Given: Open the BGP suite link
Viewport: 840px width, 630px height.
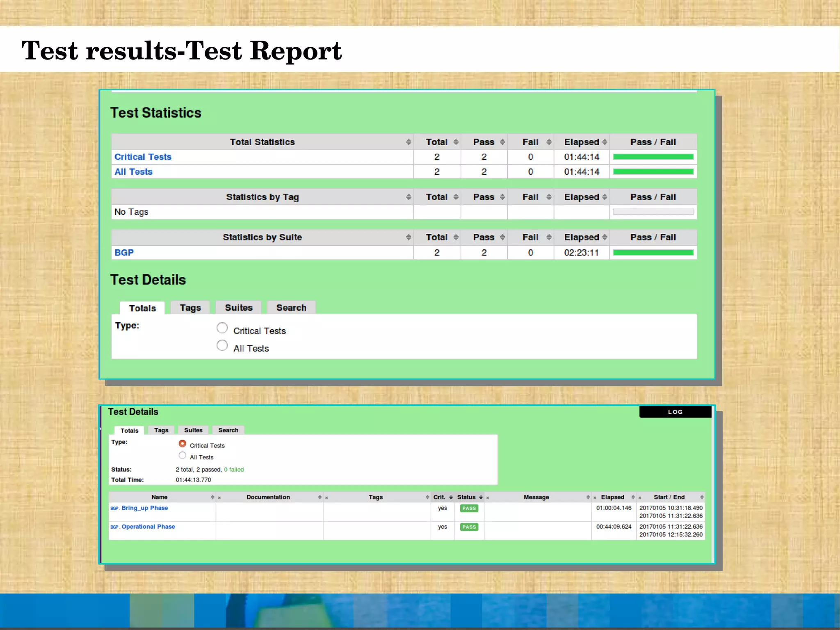Looking at the screenshot, I should pyautogui.click(x=124, y=253).
